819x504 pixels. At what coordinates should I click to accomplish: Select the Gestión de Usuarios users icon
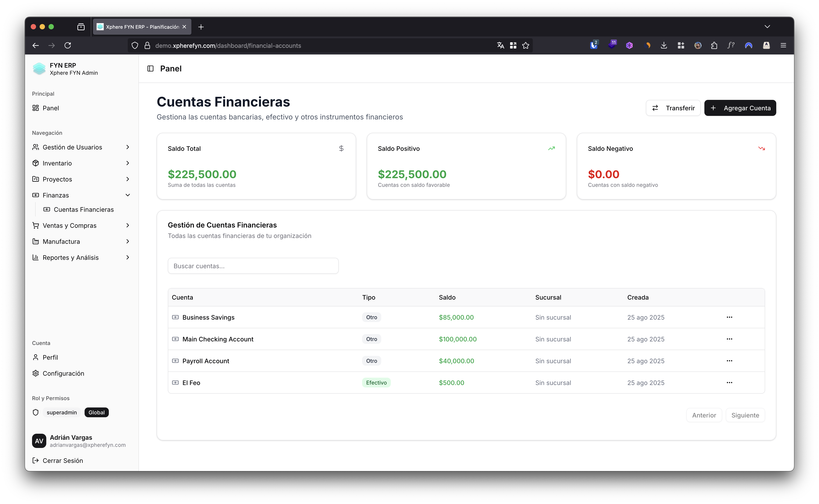click(x=36, y=147)
